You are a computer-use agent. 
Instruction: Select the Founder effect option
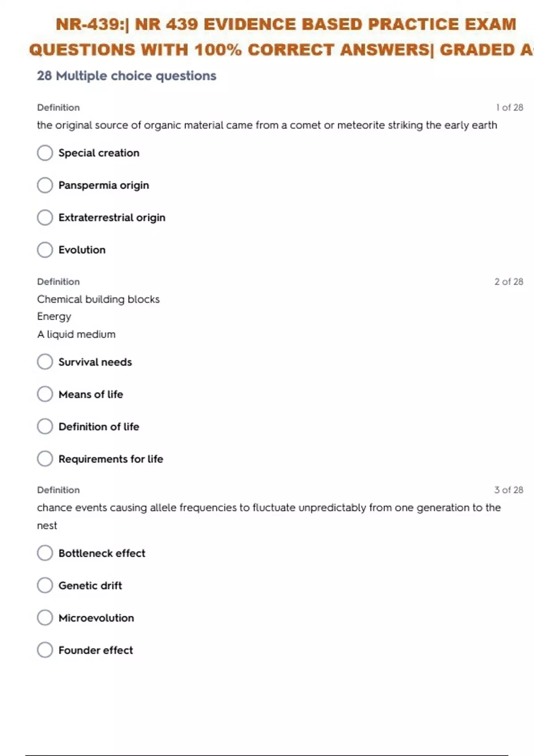coord(45,650)
